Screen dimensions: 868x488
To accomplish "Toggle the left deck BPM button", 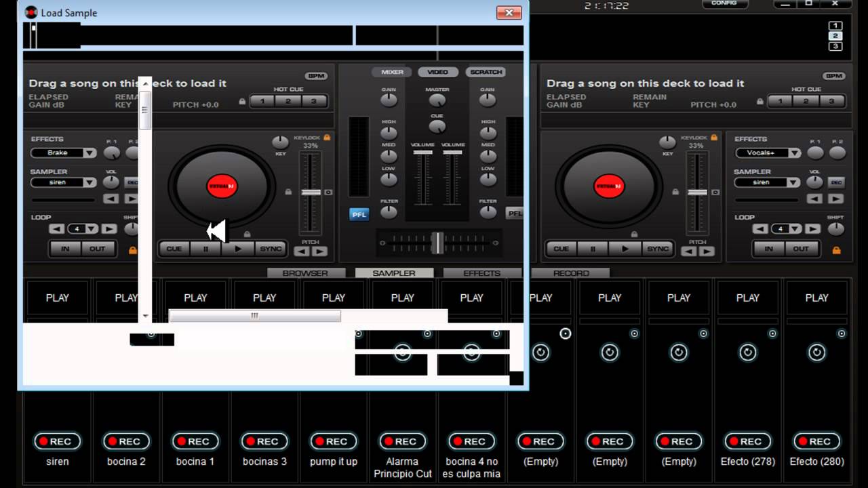I will 316,76.
